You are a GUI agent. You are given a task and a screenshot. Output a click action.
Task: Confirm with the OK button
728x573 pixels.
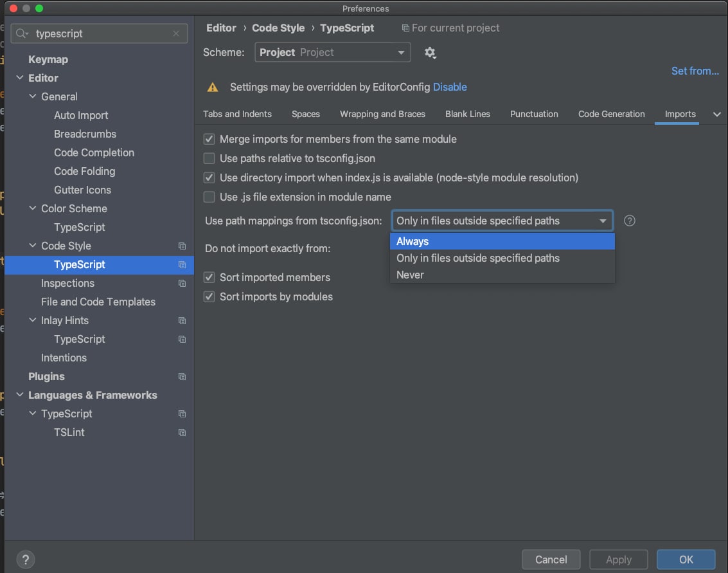[x=686, y=559]
